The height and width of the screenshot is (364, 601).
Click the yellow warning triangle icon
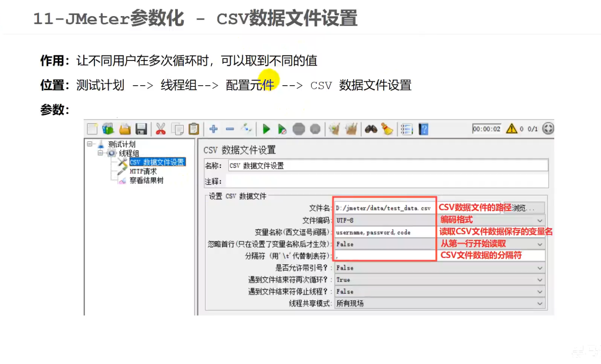(512, 128)
